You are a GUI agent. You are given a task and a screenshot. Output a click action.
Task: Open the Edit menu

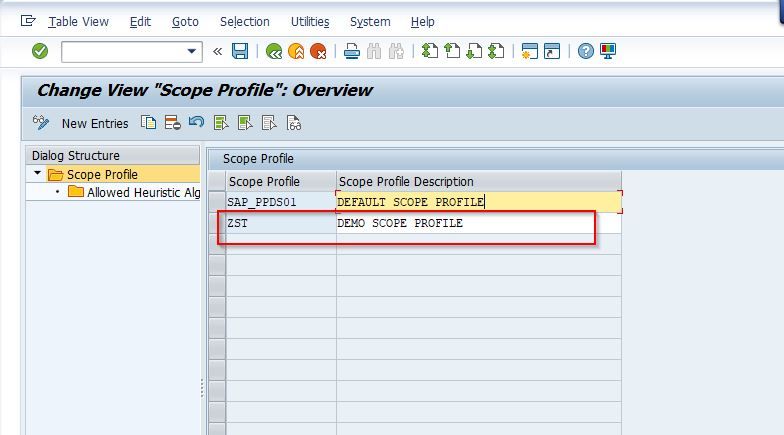(140, 22)
